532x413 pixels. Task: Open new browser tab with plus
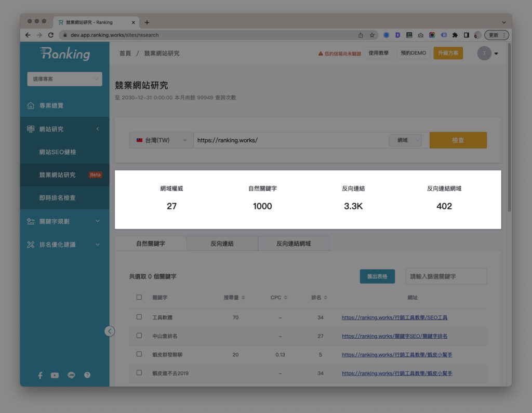(147, 22)
